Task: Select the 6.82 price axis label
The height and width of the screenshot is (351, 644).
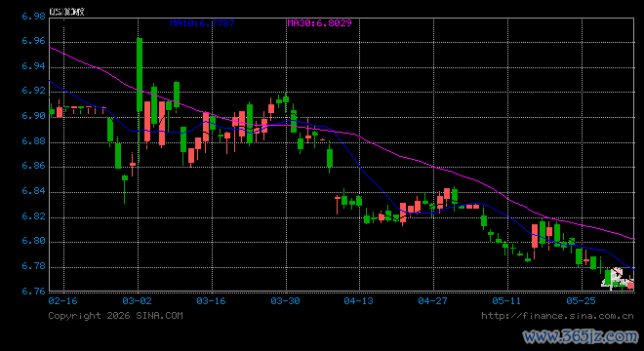Action: point(34,215)
